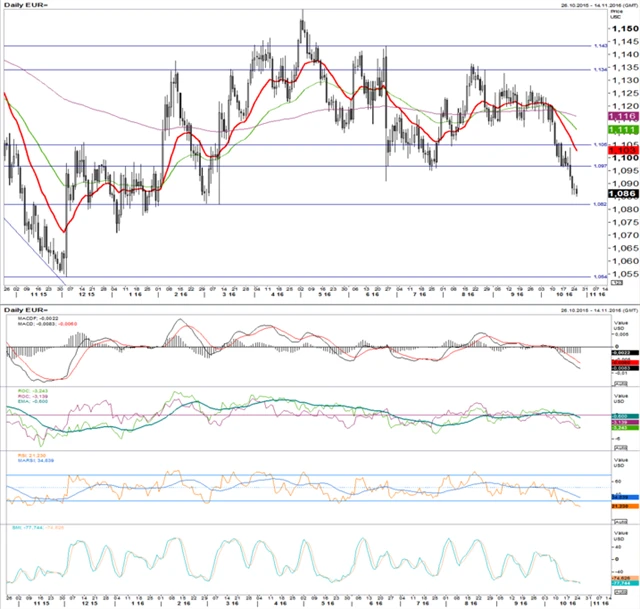Click the green -3.243 ROC value tag
The image size is (640, 609).
pyautogui.click(x=625, y=427)
